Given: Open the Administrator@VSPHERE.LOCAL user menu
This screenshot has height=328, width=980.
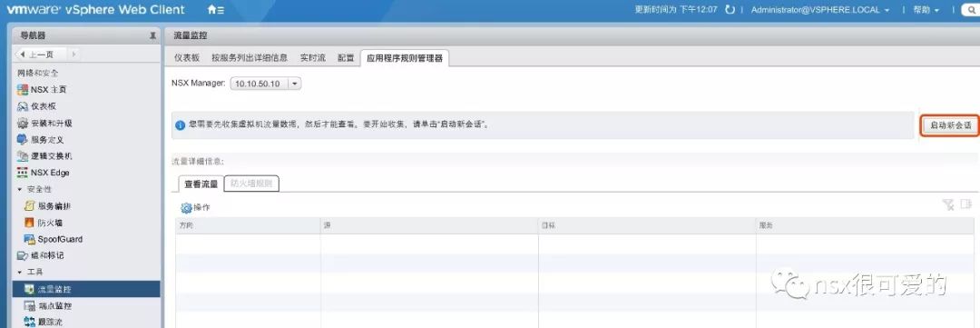Looking at the screenshot, I should pyautogui.click(x=820, y=10).
